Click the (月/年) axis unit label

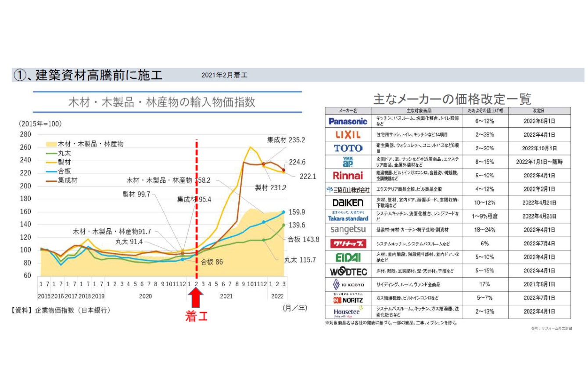tap(294, 308)
